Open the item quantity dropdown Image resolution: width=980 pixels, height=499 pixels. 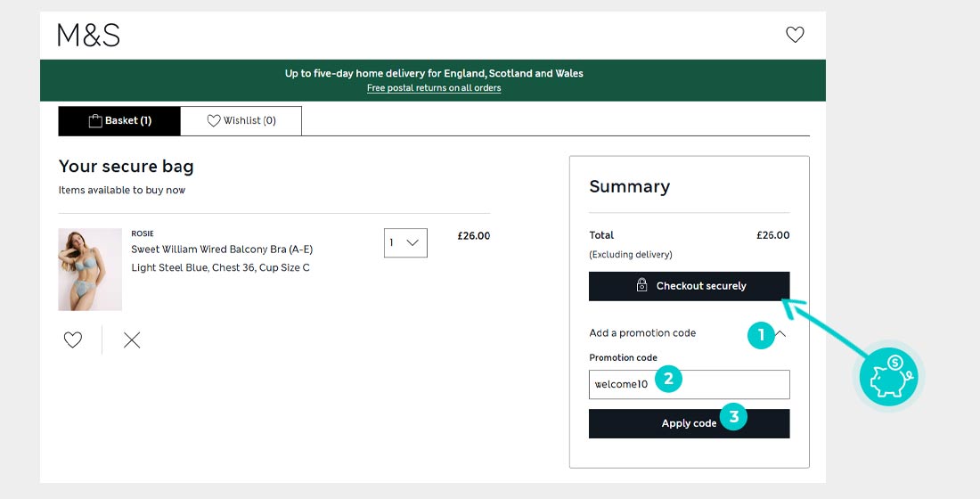tap(405, 242)
